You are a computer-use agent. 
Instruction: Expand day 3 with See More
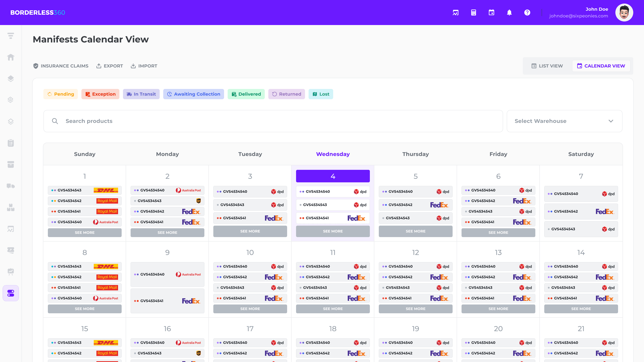[250, 231]
